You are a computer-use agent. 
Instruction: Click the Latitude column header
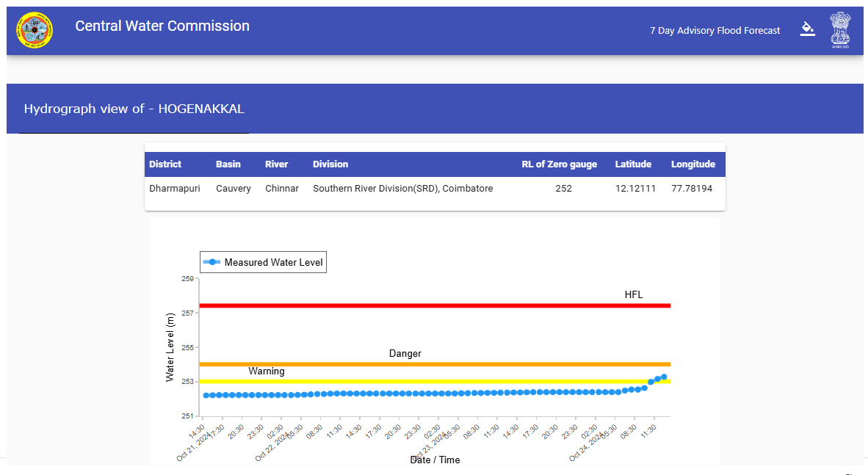(633, 164)
